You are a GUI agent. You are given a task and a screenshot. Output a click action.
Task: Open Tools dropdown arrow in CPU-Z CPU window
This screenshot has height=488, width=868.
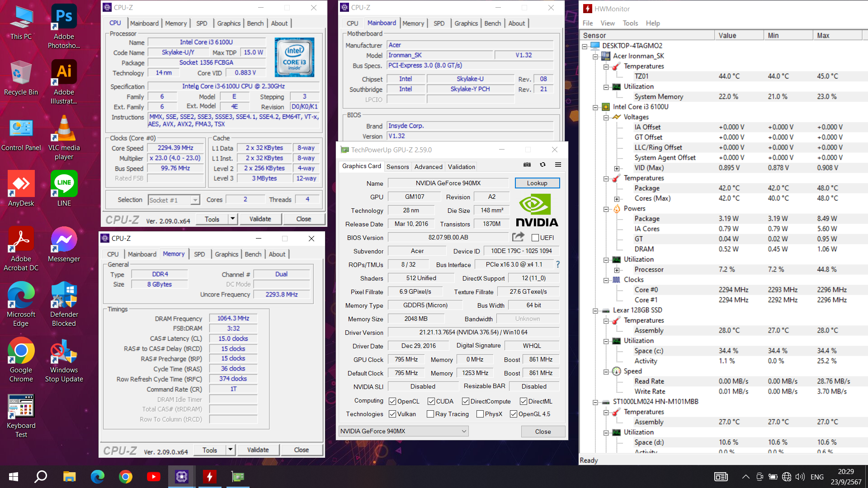(232, 219)
